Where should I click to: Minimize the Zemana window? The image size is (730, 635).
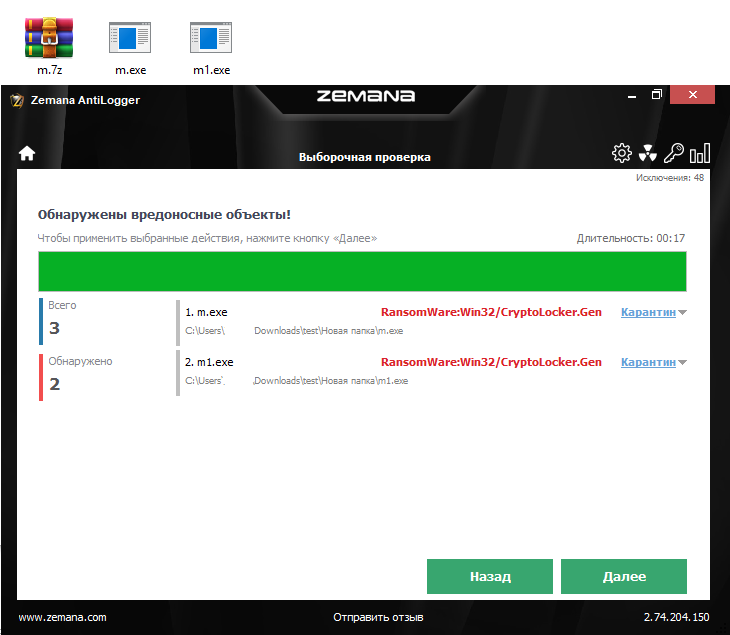click(x=632, y=95)
